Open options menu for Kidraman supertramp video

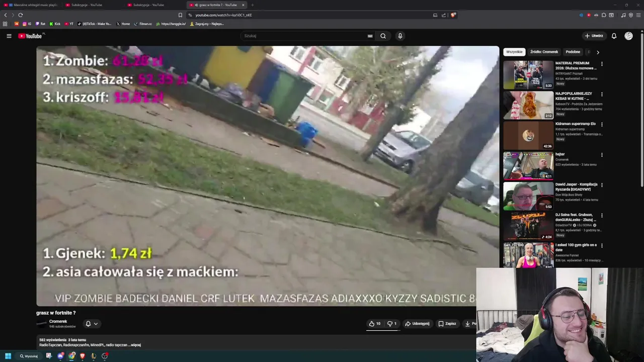tap(602, 124)
